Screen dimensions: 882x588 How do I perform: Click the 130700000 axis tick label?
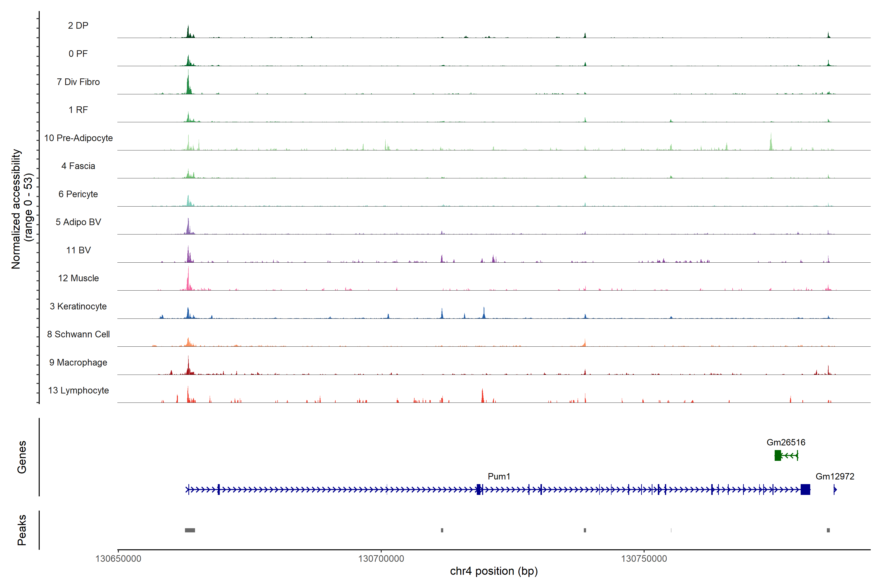coord(381,558)
